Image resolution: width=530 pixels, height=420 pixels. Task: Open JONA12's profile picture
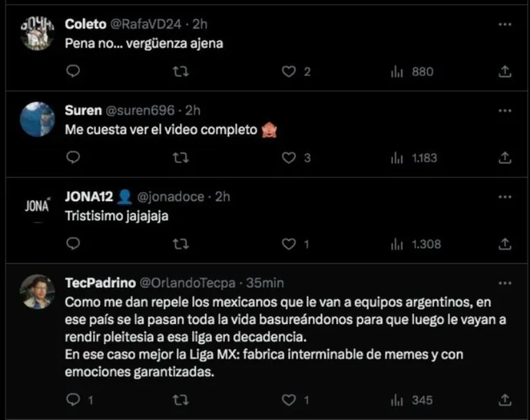[x=37, y=205]
